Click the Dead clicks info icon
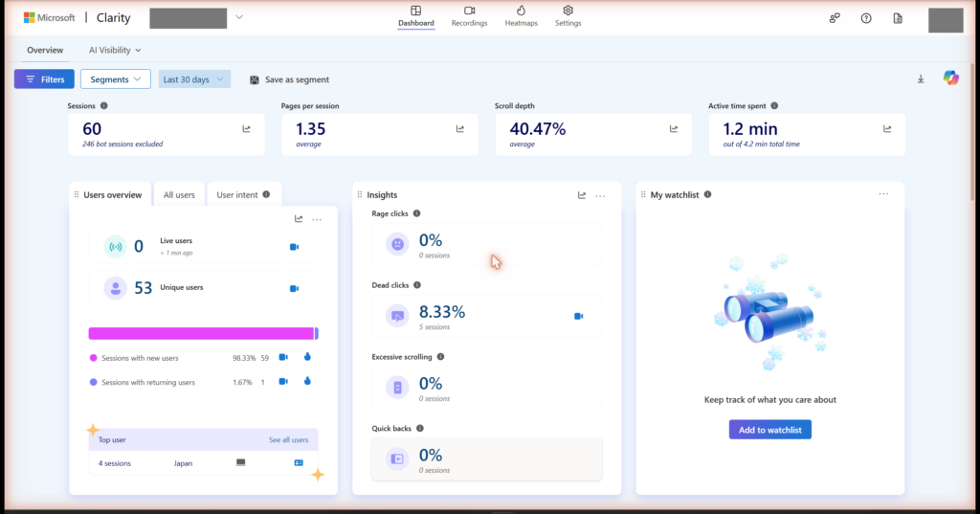 click(x=417, y=285)
